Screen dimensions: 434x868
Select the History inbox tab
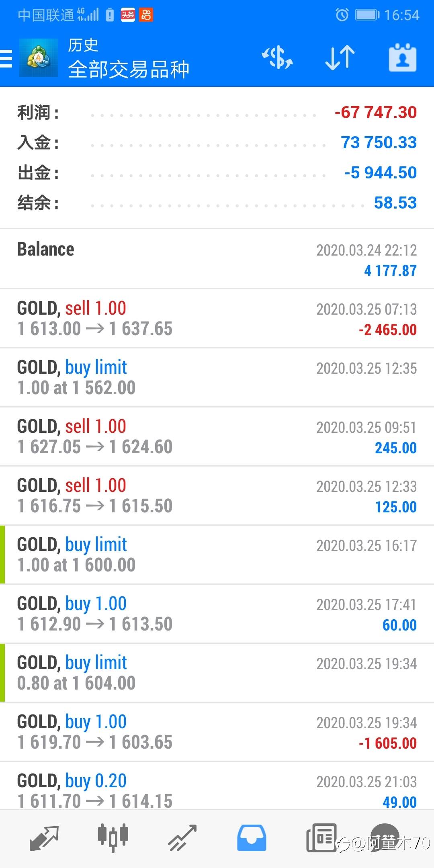pos(252,838)
